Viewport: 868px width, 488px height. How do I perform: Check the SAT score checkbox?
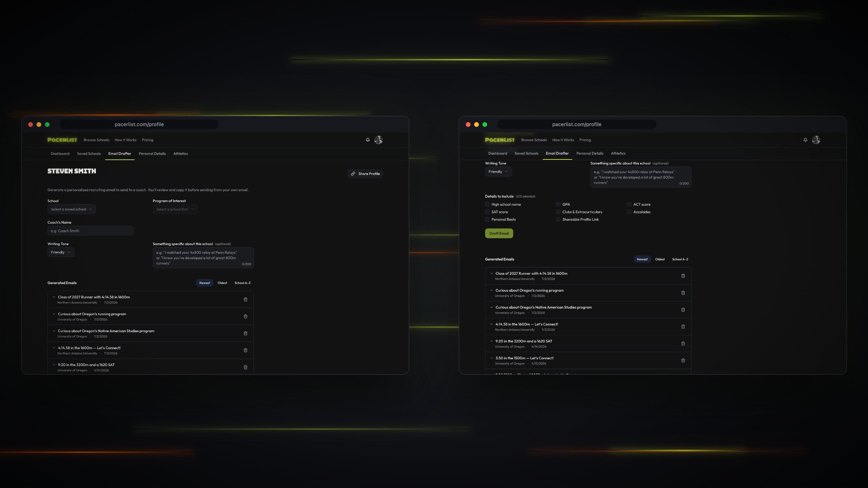487,212
